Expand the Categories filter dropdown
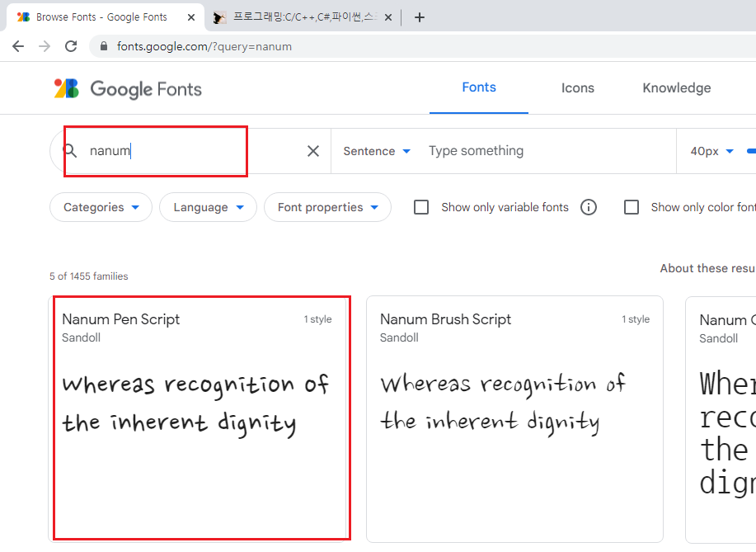Viewport: 756px width, 552px height. (x=101, y=207)
